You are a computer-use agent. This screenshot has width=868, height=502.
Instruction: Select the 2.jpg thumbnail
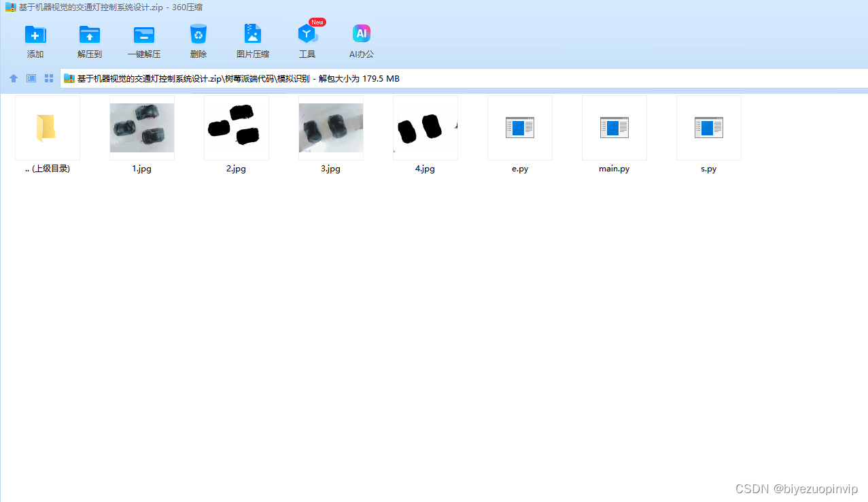click(x=237, y=127)
